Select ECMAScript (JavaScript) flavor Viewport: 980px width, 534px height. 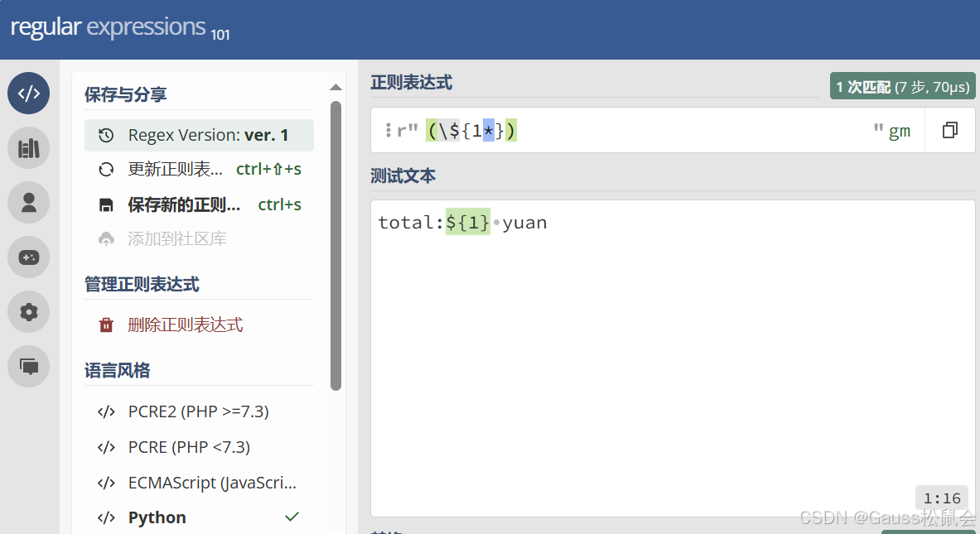(x=199, y=483)
